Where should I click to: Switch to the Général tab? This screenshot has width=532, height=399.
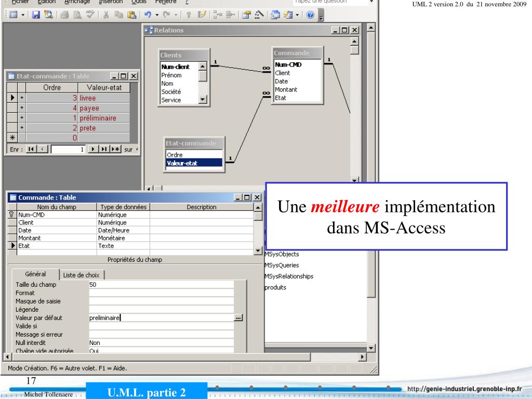(35, 274)
